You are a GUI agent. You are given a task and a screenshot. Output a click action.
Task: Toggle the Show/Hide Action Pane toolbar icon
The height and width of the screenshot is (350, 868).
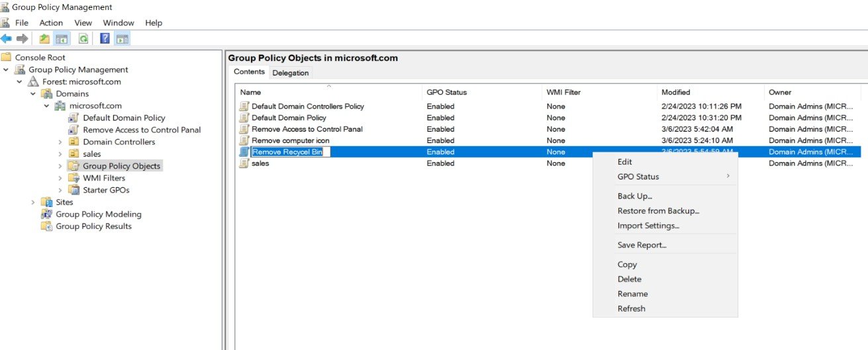[122, 38]
